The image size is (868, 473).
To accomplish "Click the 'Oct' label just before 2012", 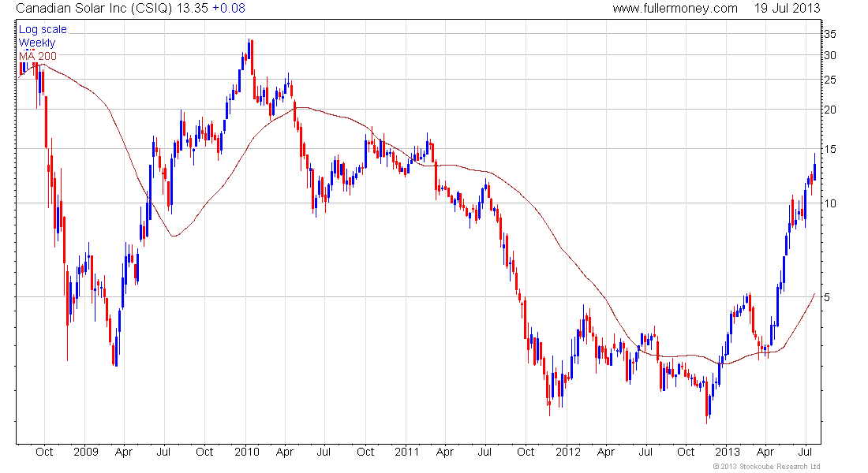I will coord(526,452).
